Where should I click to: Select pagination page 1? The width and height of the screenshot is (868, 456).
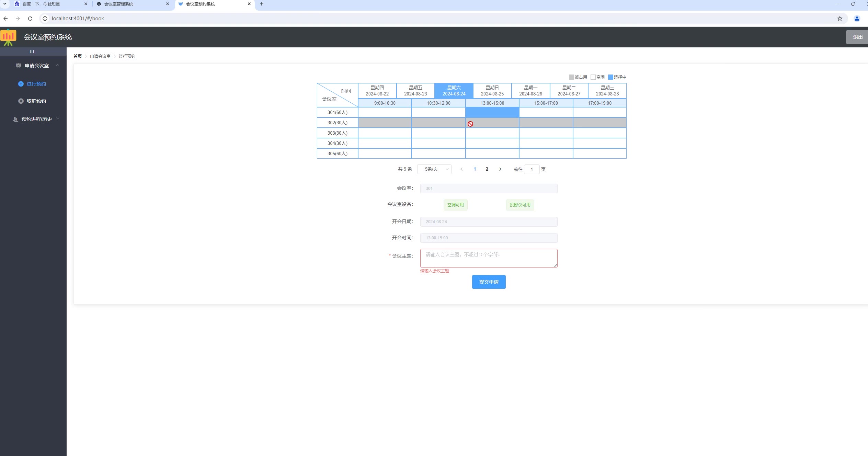click(475, 169)
